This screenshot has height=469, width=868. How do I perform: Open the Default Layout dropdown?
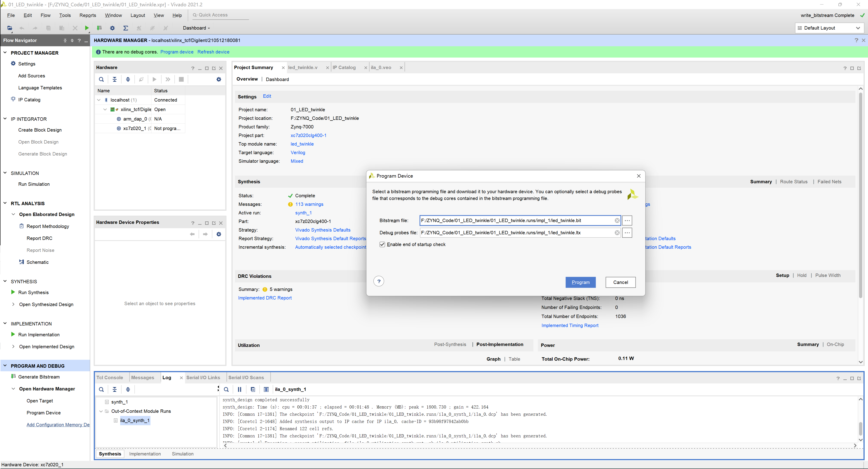pyautogui.click(x=830, y=28)
